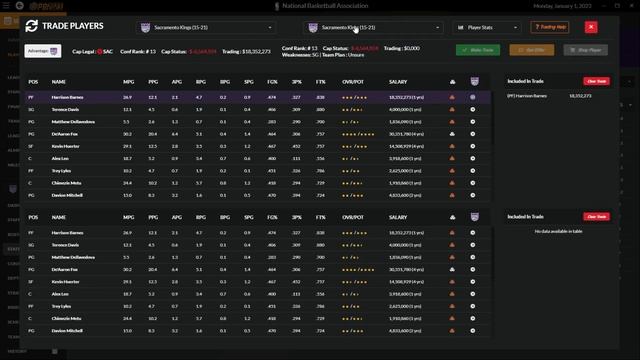Click Davion Mitchell trade block icon in lower table
The height and width of the screenshot is (360, 640).
pyautogui.click(x=452, y=331)
